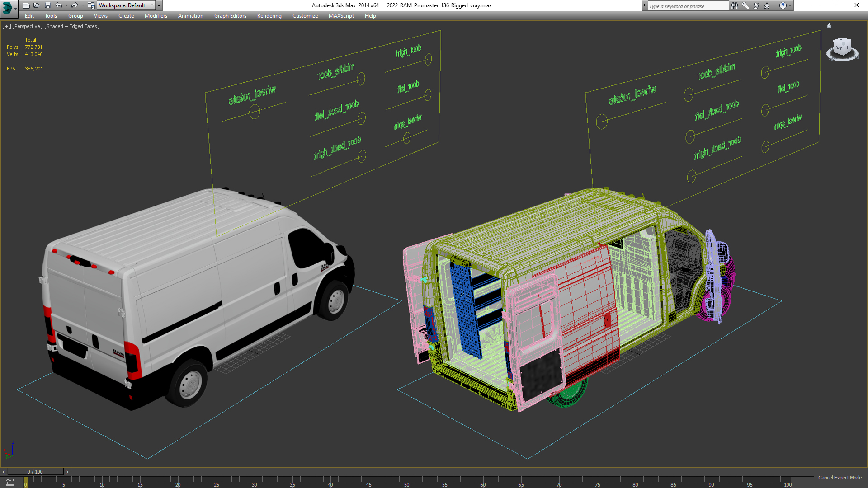Open the undo history dropdown arrow
This screenshot has width=868, height=488.
point(66,5)
